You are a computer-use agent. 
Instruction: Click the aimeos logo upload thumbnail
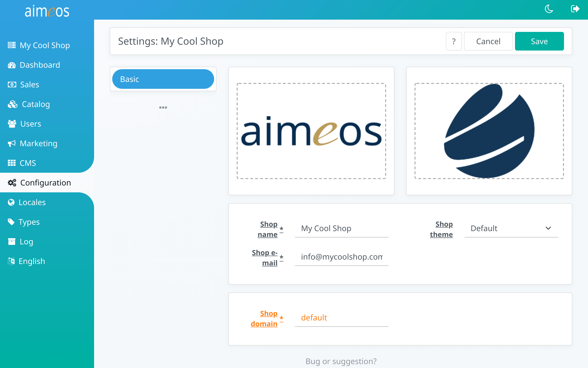click(311, 131)
